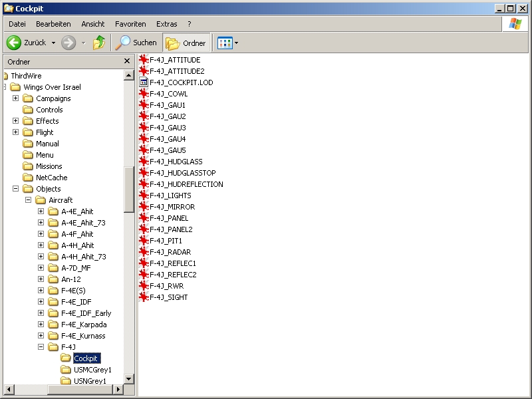Screen dimensions: 532x399
Task: Select the F-4J_RWR file name
Action: 167,286
